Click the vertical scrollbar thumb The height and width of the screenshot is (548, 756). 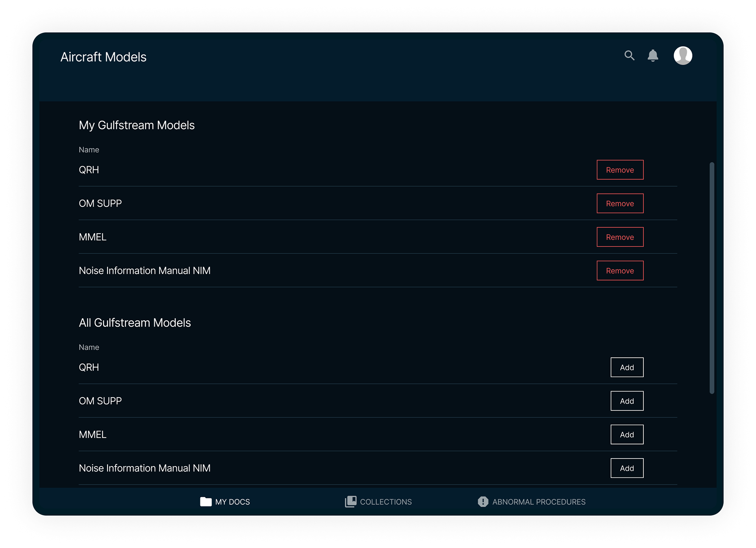coord(712,278)
